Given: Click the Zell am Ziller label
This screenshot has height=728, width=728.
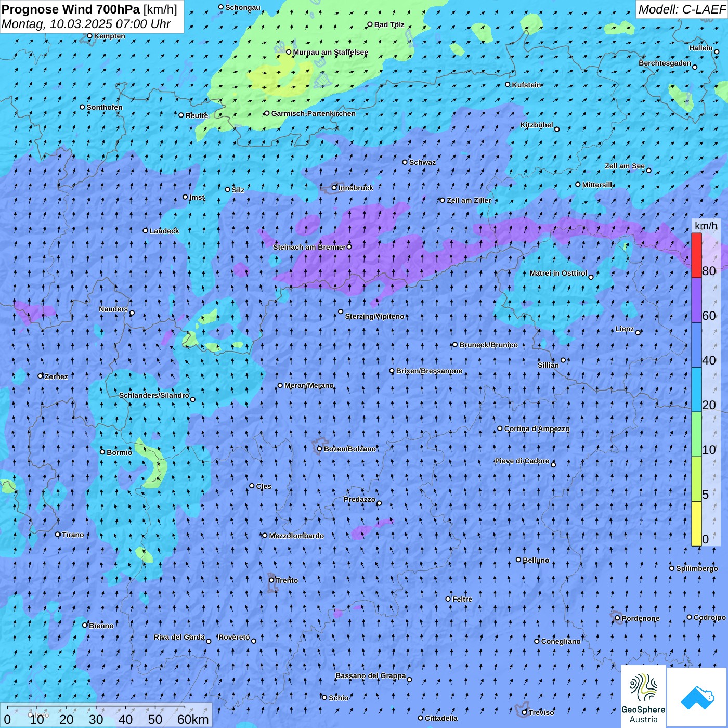Looking at the screenshot, I should coord(469,200).
